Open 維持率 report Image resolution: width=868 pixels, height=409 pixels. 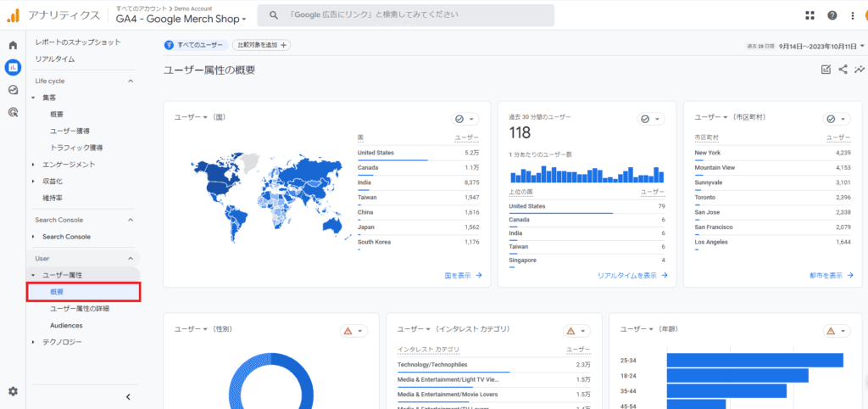coord(53,198)
